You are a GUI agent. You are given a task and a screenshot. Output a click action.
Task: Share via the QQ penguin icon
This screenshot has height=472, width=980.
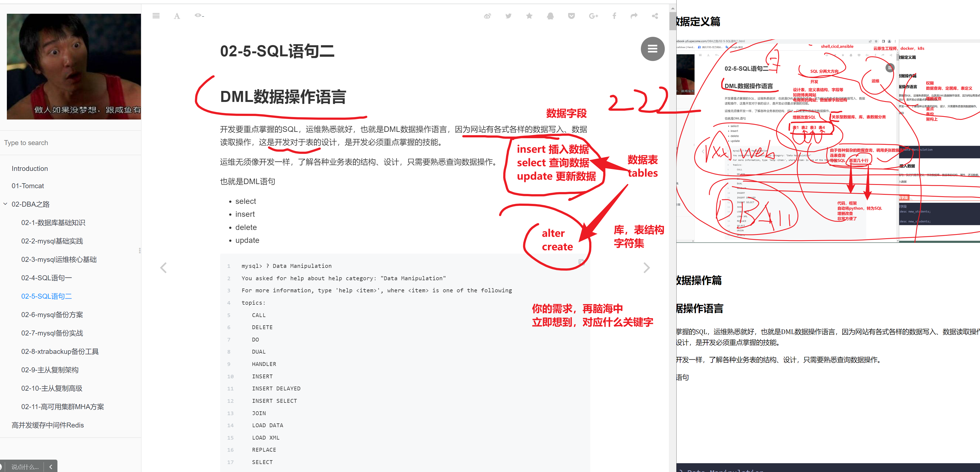pyautogui.click(x=550, y=16)
